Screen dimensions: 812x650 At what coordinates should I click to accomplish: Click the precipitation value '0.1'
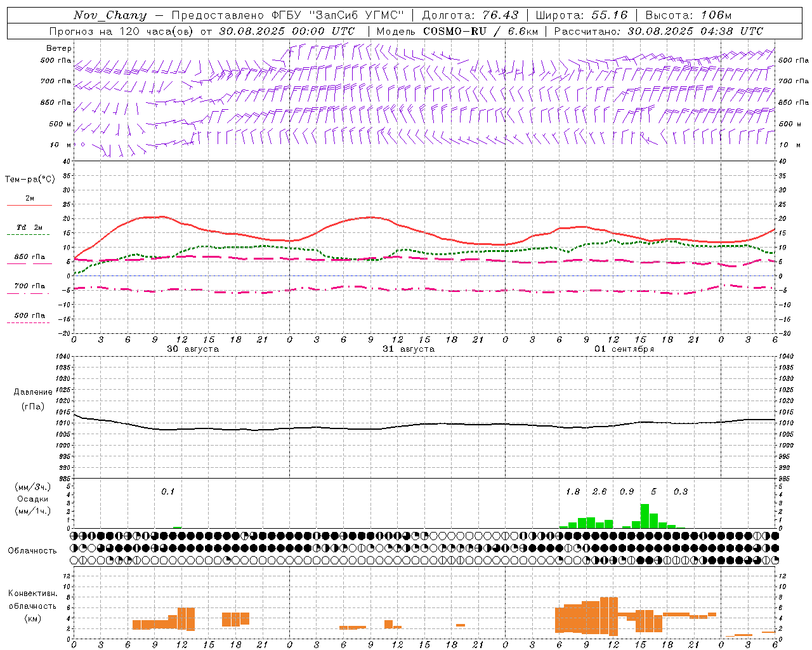167,492
